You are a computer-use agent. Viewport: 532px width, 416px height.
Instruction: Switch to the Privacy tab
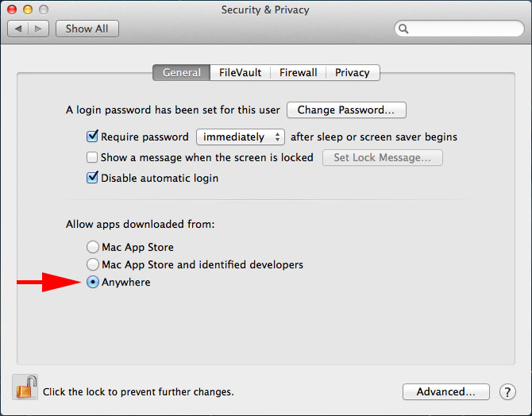[352, 72]
